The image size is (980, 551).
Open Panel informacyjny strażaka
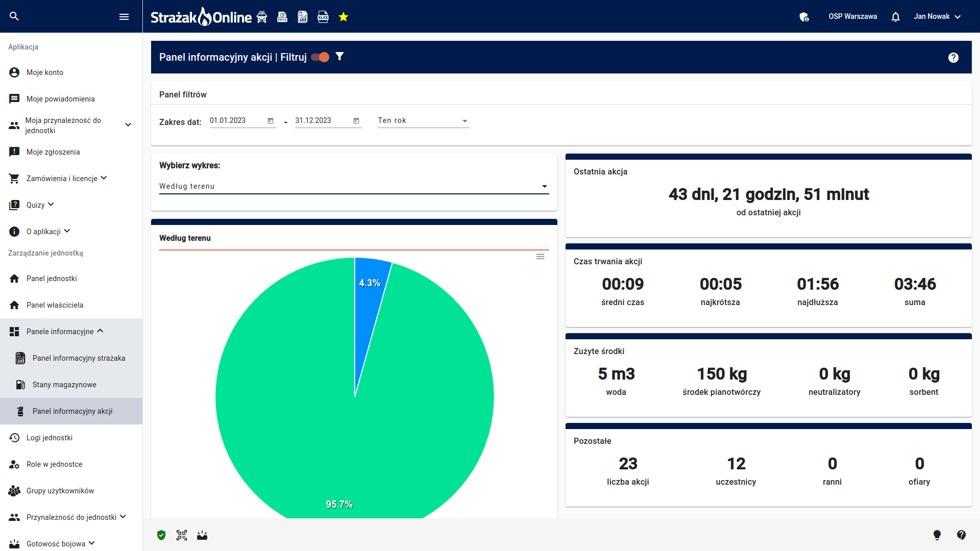(x=71, y=358)
